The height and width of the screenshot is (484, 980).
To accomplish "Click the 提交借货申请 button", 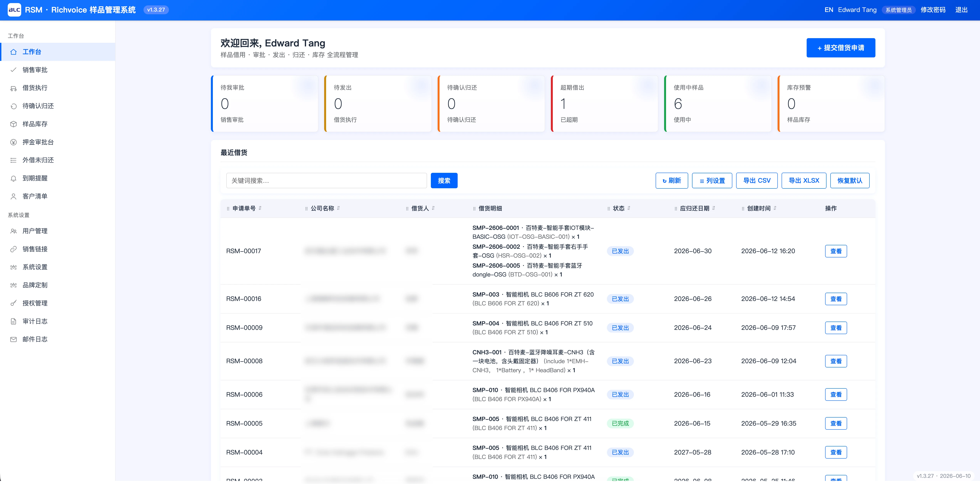I will click(840, 48).
